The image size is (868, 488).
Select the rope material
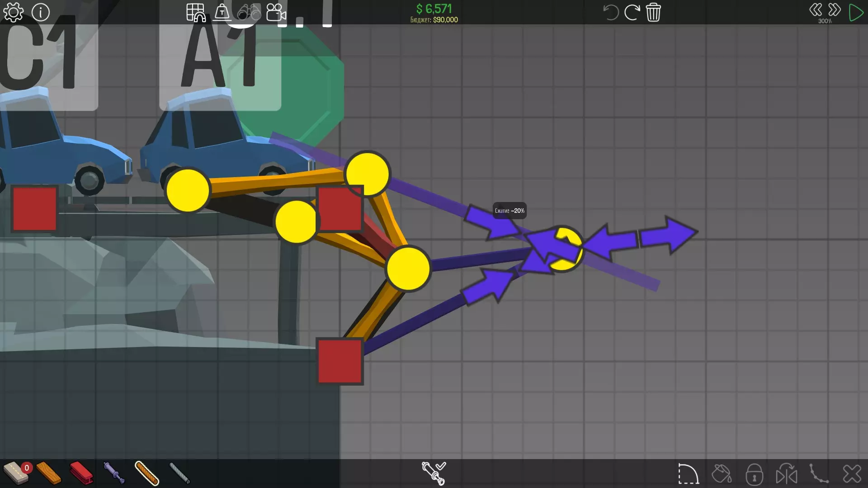pyautogui.click(x=147, y=473)
